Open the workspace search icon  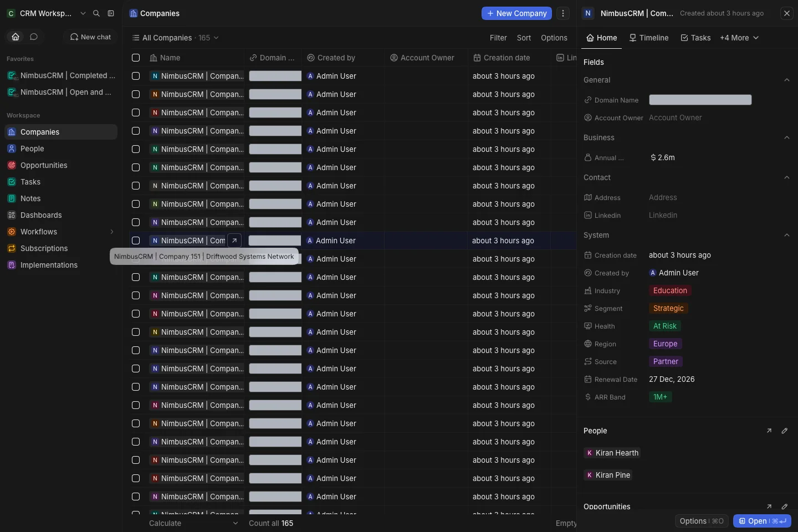tap(96, 13)
